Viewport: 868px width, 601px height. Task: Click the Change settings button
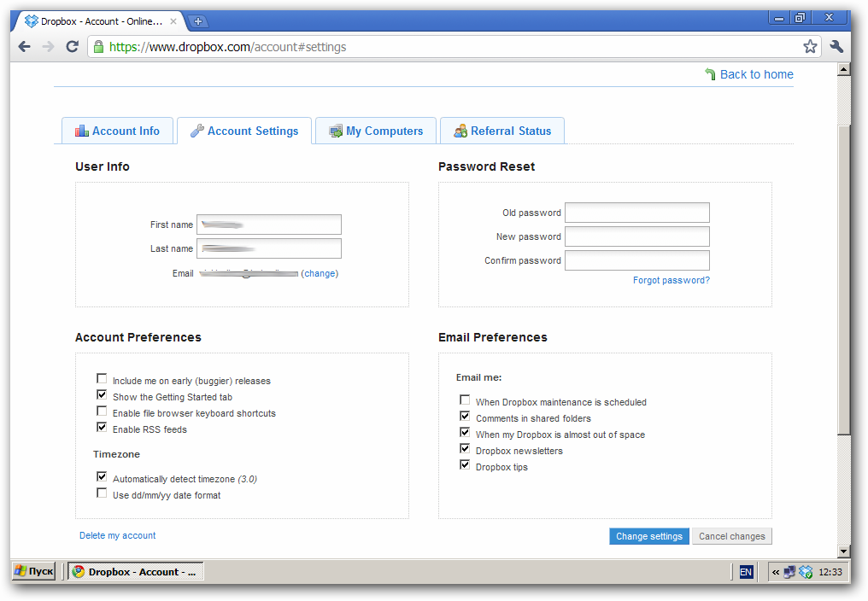pos(649,536)
